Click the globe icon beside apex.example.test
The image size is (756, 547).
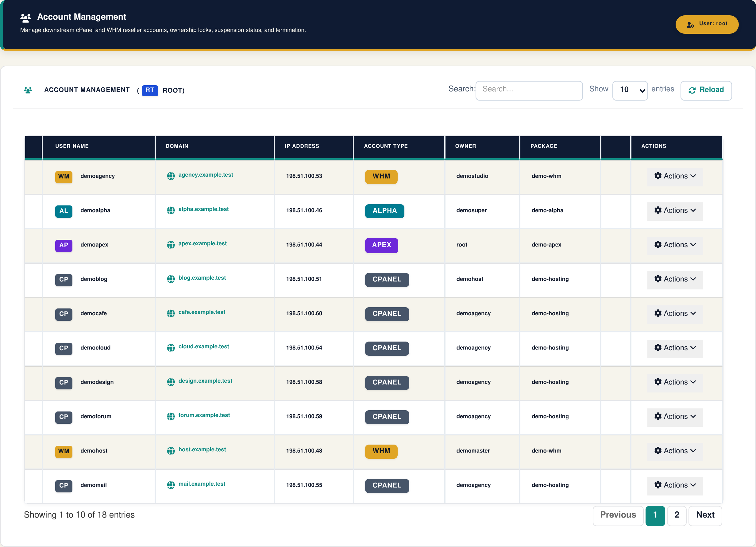tap(171, 244)
